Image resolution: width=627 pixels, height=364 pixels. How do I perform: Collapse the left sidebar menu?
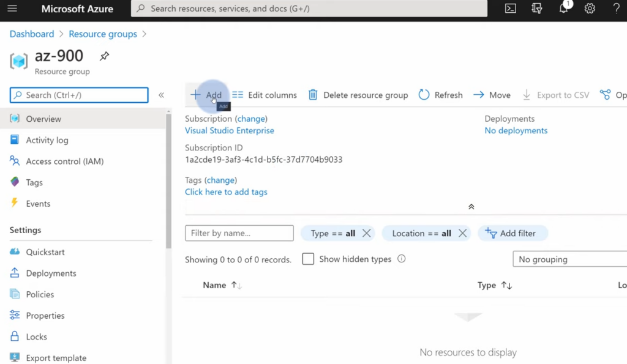[161, 95]
